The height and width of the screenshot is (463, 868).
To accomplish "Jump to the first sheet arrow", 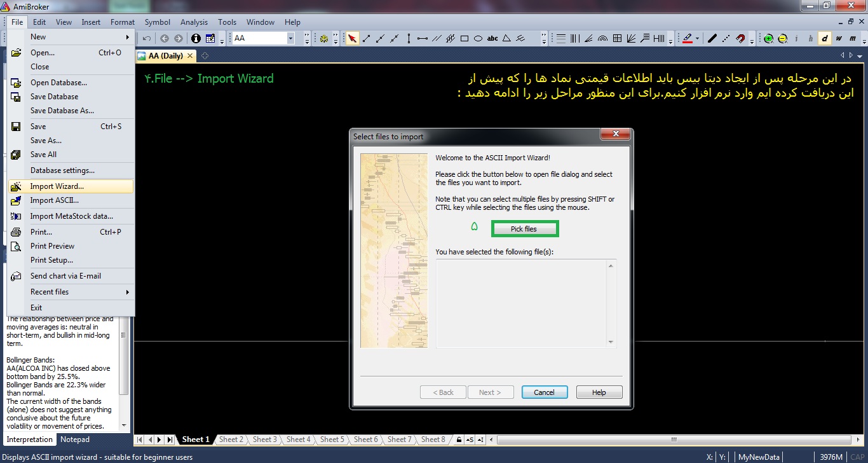I will [x=140, y=439].
